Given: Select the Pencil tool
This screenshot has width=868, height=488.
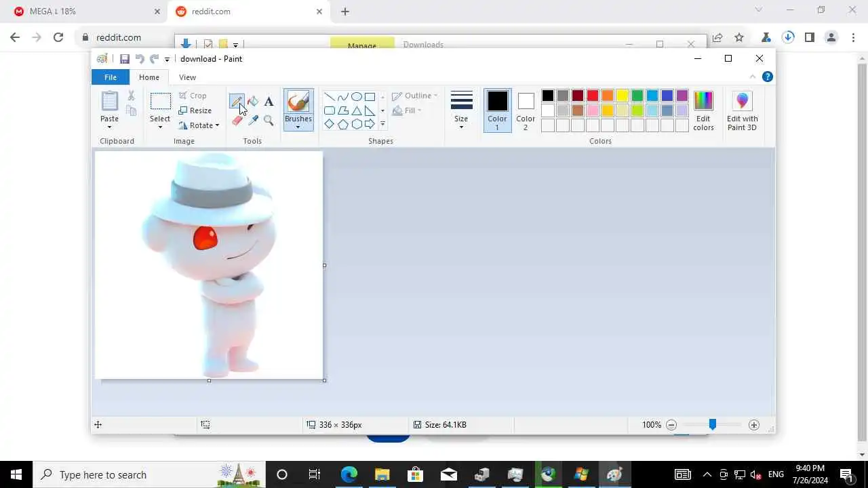Looking at the screenshot, I should click(x=236, y=102).
